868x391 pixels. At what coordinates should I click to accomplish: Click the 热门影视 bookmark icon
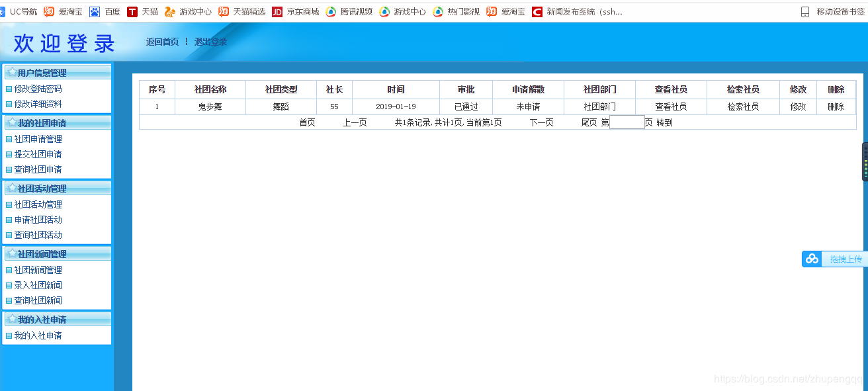(438, 11)
